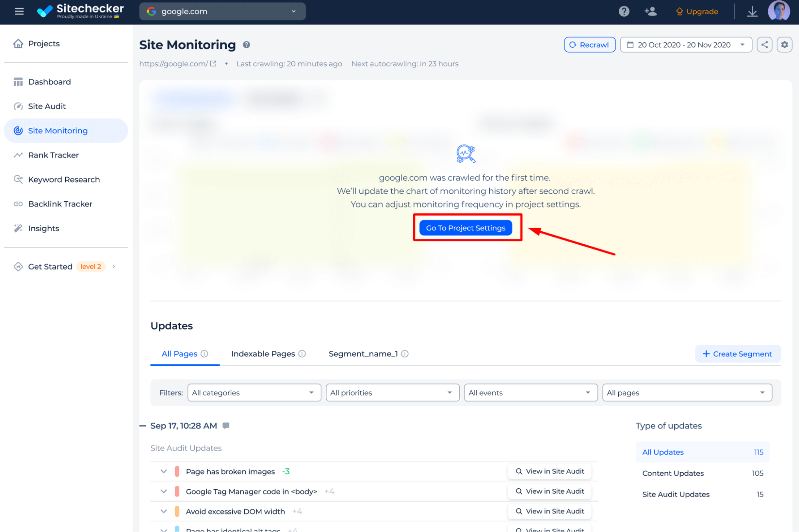Click the Backlink Tracker chain icon
The image size is (799, 532).
click(18, 204)
